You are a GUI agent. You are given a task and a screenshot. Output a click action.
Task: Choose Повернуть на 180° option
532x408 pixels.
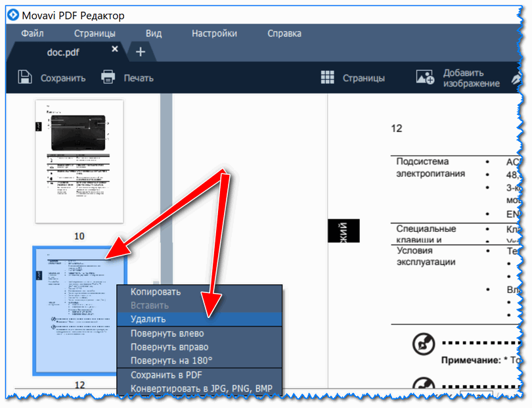(x=171, y=361)
